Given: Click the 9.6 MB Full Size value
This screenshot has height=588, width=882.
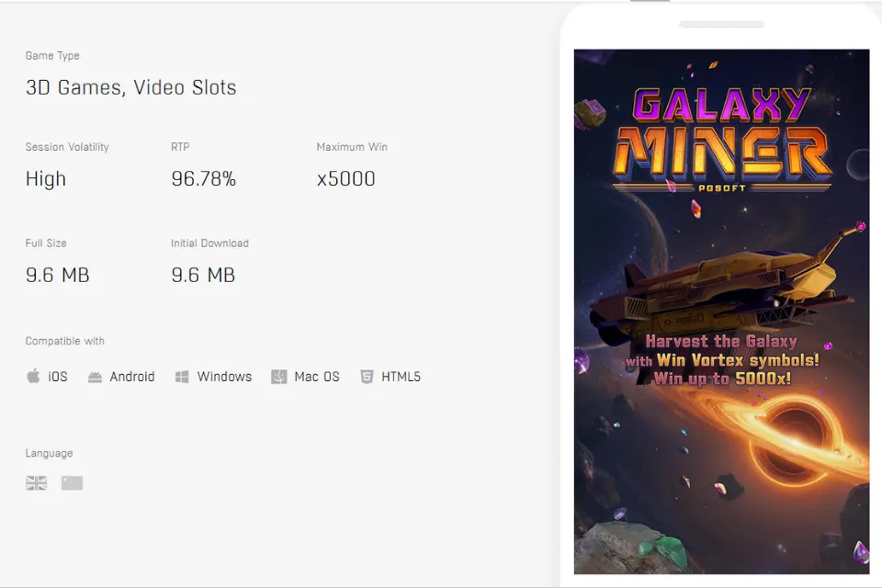Looking at the screenshot, I should point(57,275).
